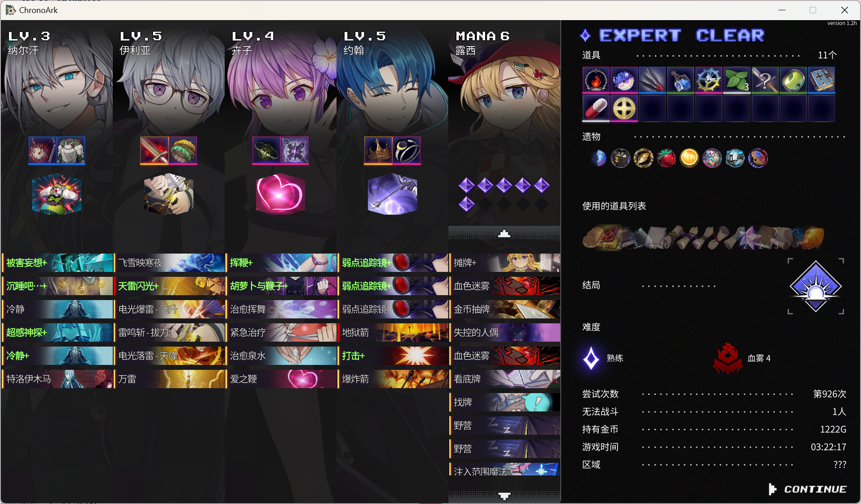The height and width of the screenshot is (504, 861).
Task: Collapse 露西 skill list with up arrow
Action: point(504,233)
